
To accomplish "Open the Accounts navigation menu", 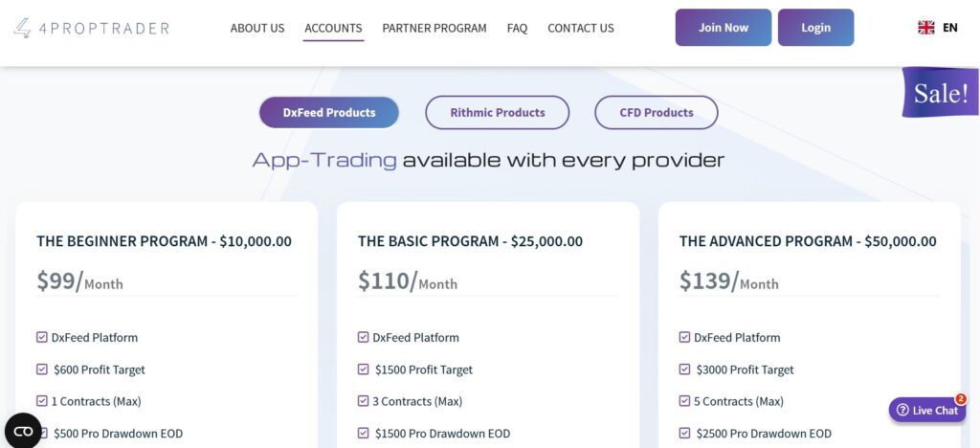I will [333, 28].
